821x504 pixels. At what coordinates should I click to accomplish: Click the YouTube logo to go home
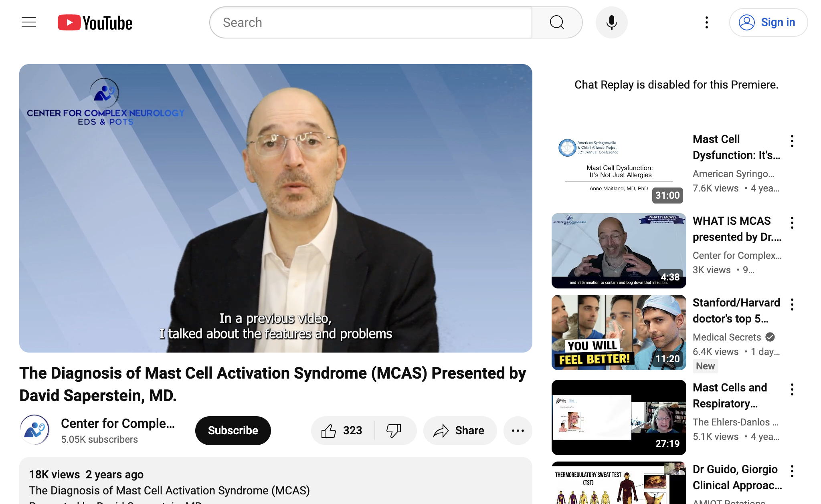(95, 22)
